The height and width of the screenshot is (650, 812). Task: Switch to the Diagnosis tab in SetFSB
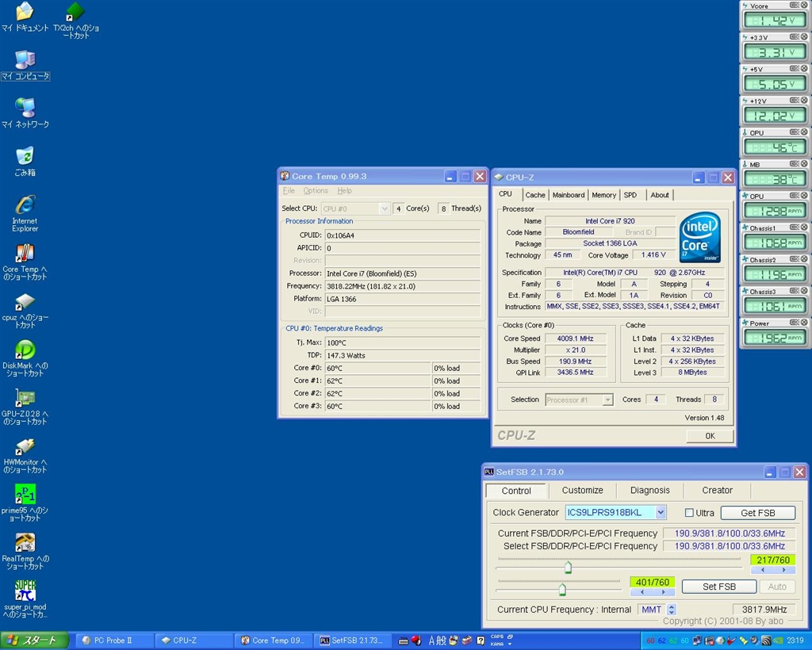[649, 491]
